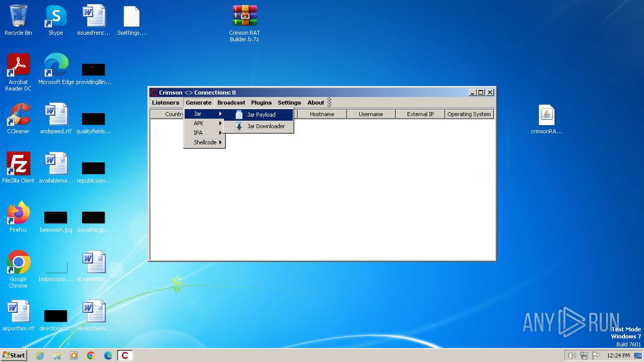The height and width of the screenshot is (362, 644).
Task: Click the Jar Downloader arrow icon
Action: (x=239, y=126)
